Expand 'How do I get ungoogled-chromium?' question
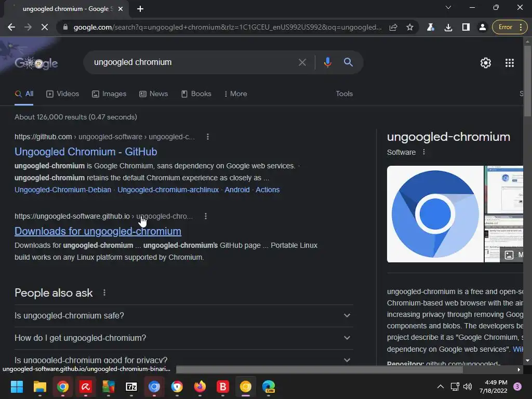Image resolution: width=532 pixels, height=399 pixels. tap(183, 338)
